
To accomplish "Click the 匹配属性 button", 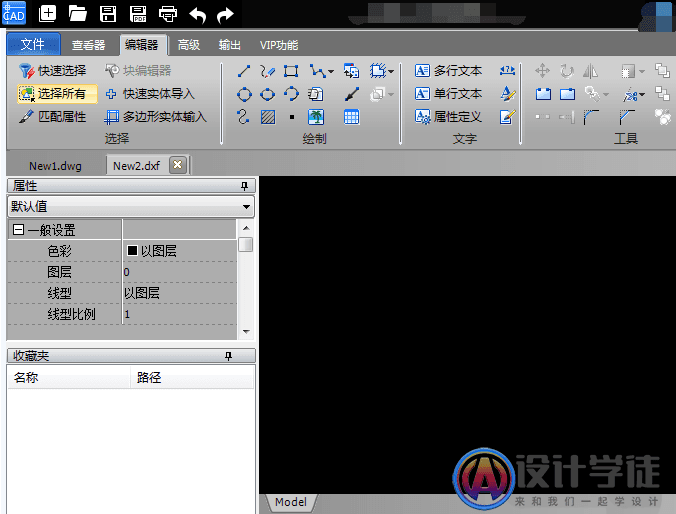I will (x=53, y=117).
